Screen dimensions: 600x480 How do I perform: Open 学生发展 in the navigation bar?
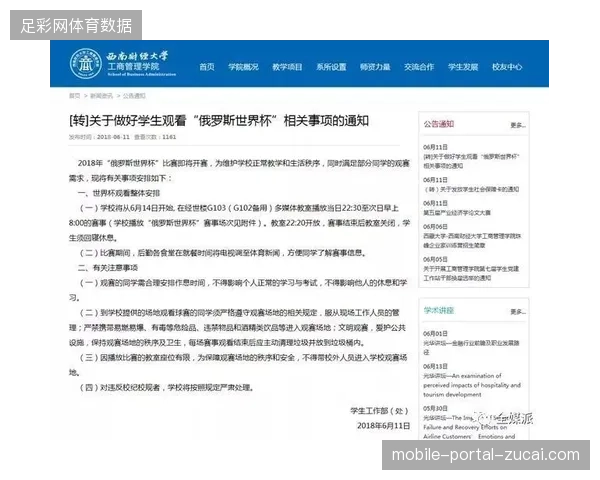click(x=463, y=67)
